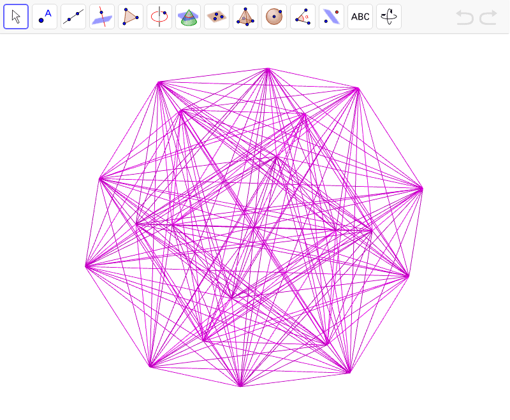Select the Angle measurement tool
This screenshot has height=420, width=510.
tap(303, 17)
